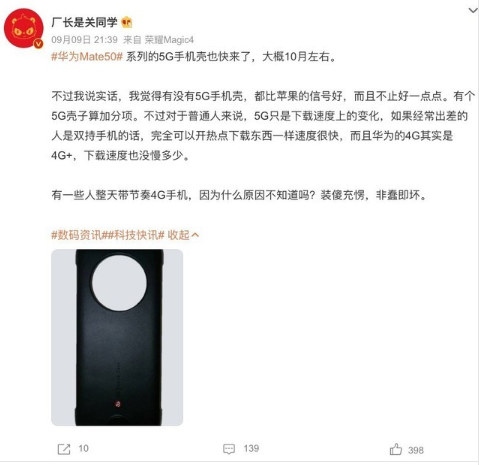Click the repost share icon
This screenshot has width=479, height=465.
[x=64, y=449]
